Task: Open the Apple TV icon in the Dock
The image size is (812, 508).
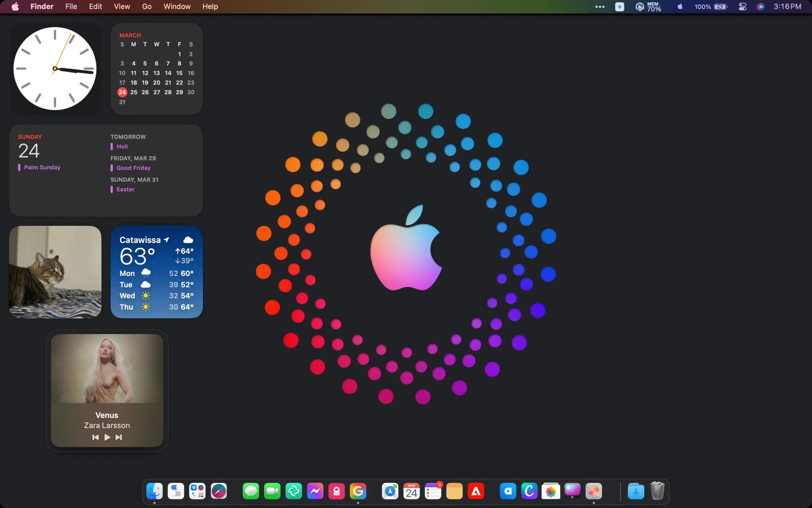Action: pos(573,491)
